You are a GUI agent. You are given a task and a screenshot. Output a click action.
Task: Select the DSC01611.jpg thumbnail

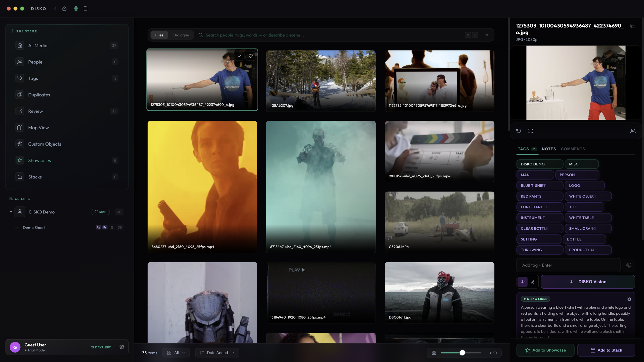(439, 293)
